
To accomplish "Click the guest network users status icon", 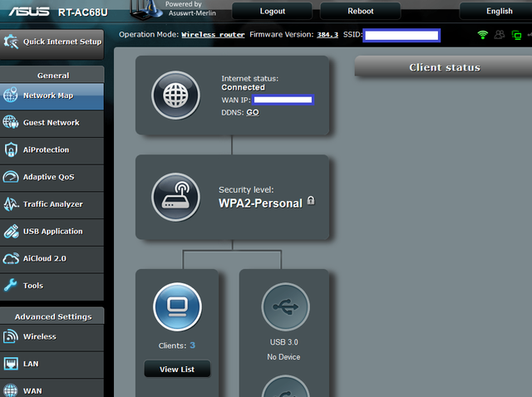I will pos(500,35).
